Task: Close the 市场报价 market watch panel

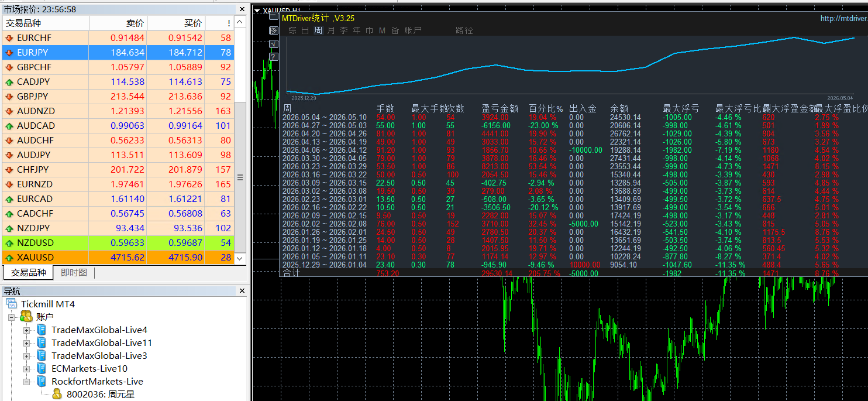Action: [242, 9]
